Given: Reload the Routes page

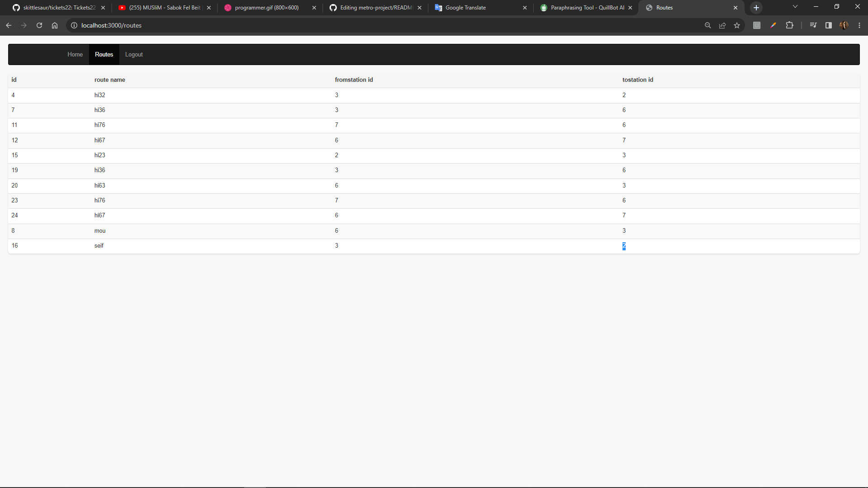Looking at the screenshot, I should pyautogui.click(x=39, y=25).
